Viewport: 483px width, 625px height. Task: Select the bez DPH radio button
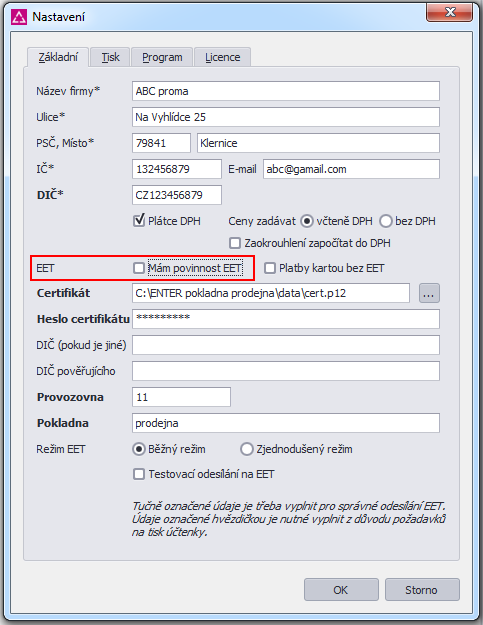pos(386,221)
